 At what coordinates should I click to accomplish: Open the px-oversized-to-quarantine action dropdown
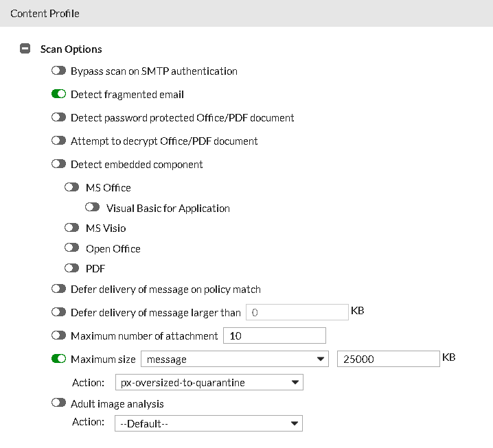click(x=208, y=382)
